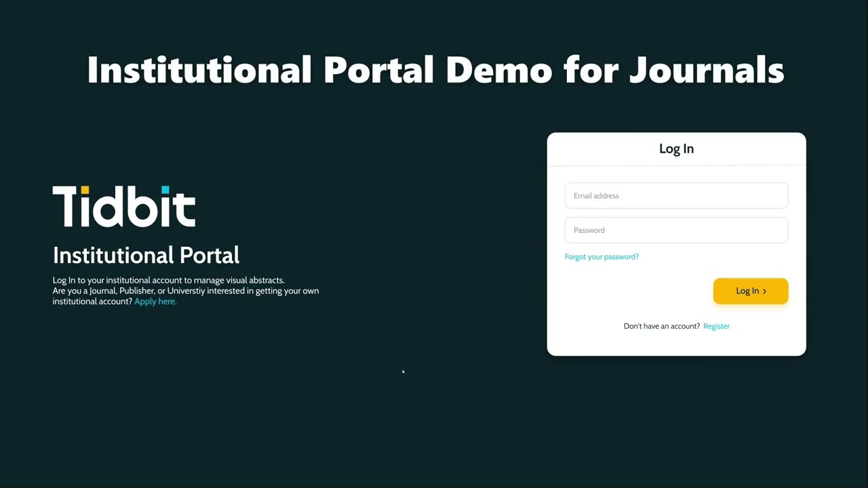868x488 pixels.
Task: Follow the Apply here link
Action: tap(155, 302)
